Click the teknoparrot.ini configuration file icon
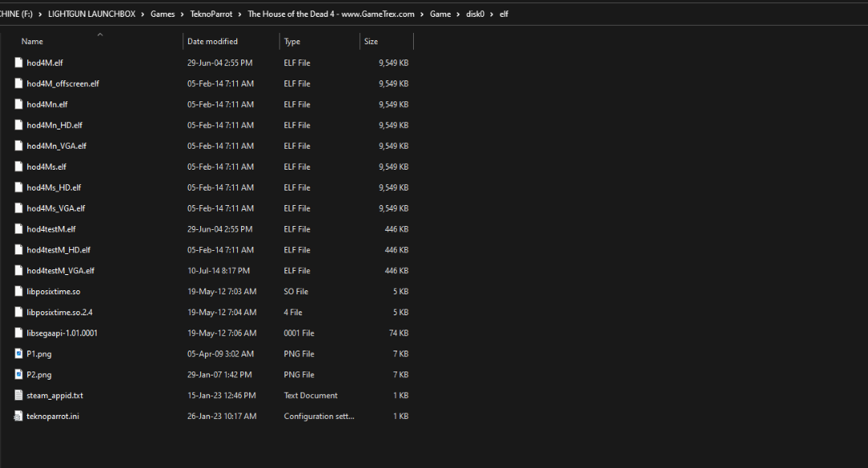This screenshot has height=468, width=868. click(x=19, y=417)
